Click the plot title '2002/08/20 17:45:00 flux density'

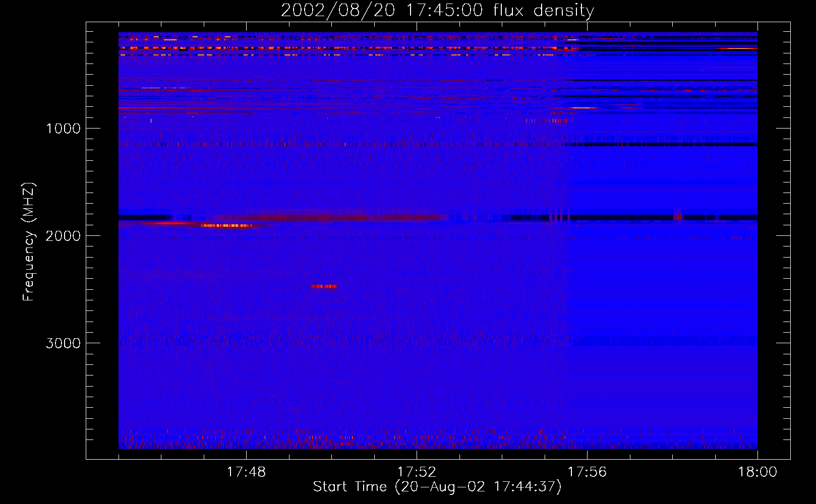[437, 10]
